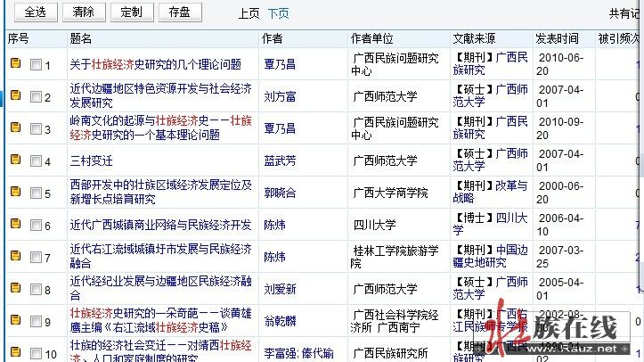Image resolution: width=644 pixels, height=362 pixels.
Task: Open the article 近代广西城镇商业网络与民族经济开发
Action: (160, 224)
